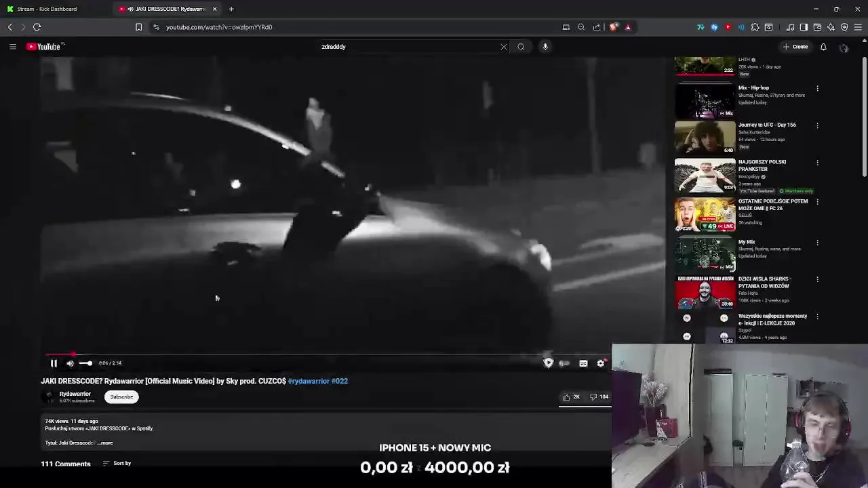Screen dimensions: 868x488
Task: Go to YouTube home via logo
Action: tap(45, 47)
